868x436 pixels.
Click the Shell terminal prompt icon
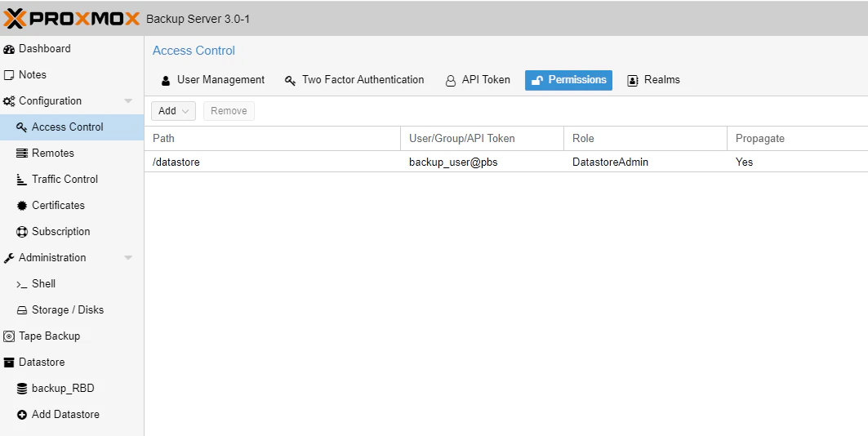point(21,284)
